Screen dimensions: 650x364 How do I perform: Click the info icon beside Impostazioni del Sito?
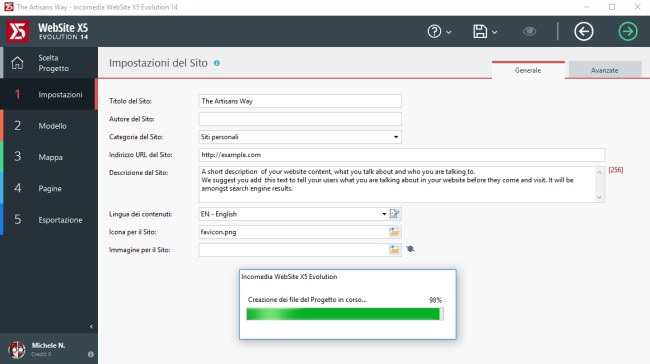pos(217,63)
